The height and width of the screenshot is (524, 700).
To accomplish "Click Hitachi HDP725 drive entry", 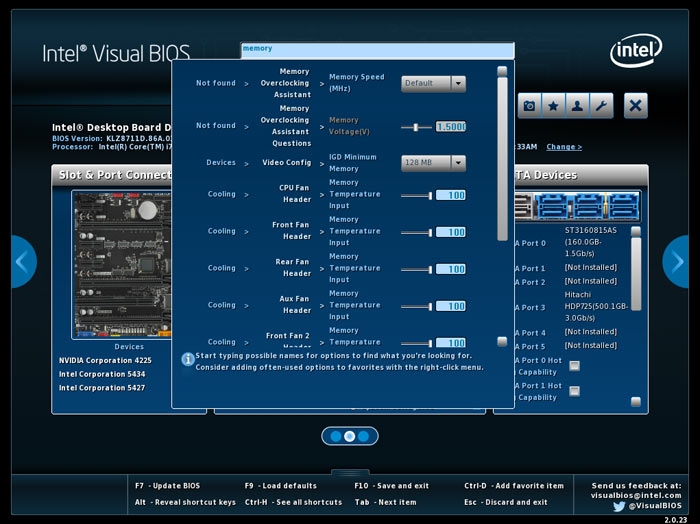I will [596, 306].
